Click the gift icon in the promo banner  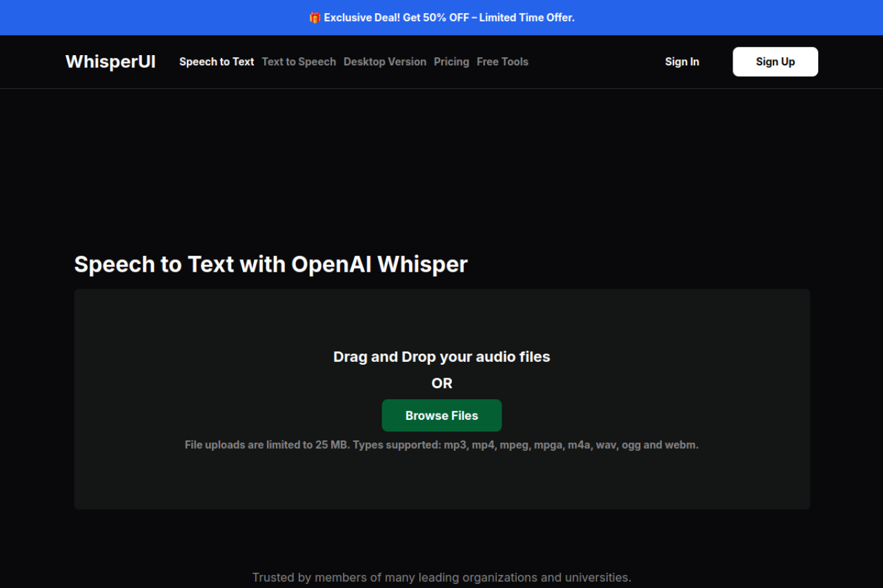[315, 17]
